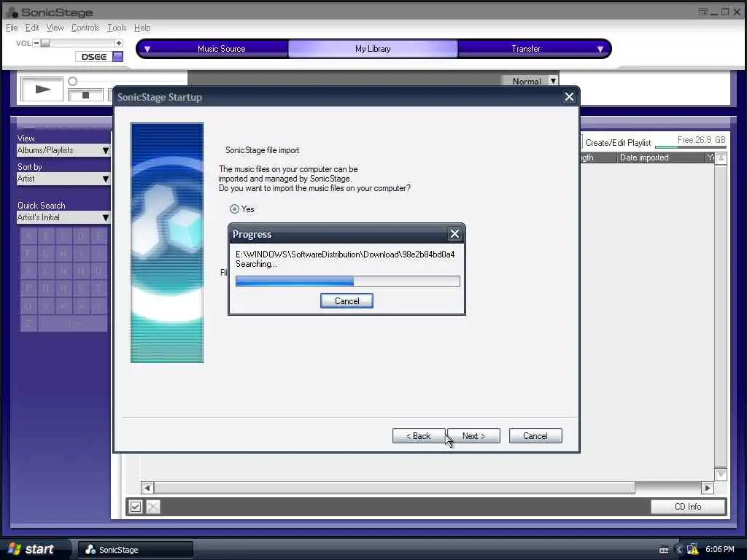Click the horizontal scrollbar right arrow
The image size is (747, 560).
pyautogui.click(x=708, y=488)
